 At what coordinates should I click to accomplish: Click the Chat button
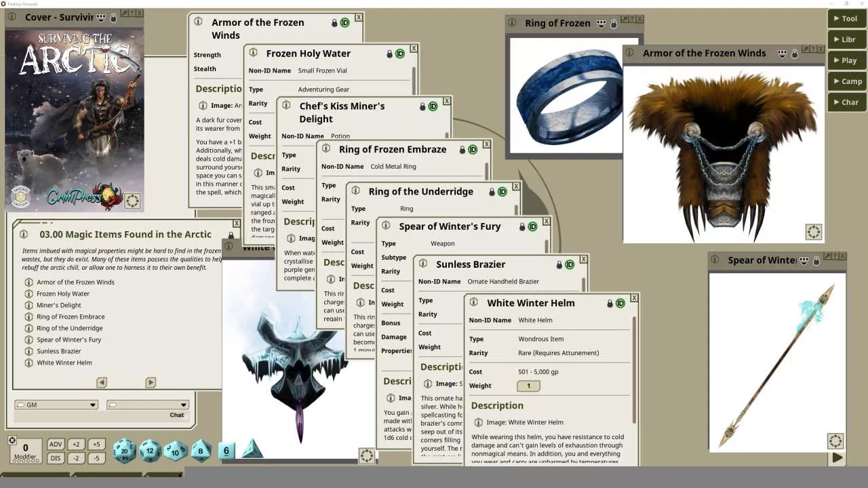pos(177,415)
